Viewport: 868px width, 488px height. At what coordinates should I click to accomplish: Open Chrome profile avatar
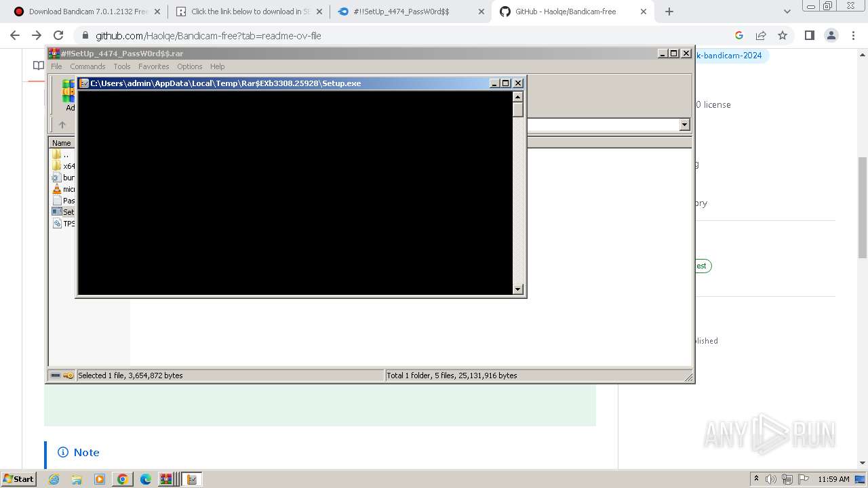831,35
